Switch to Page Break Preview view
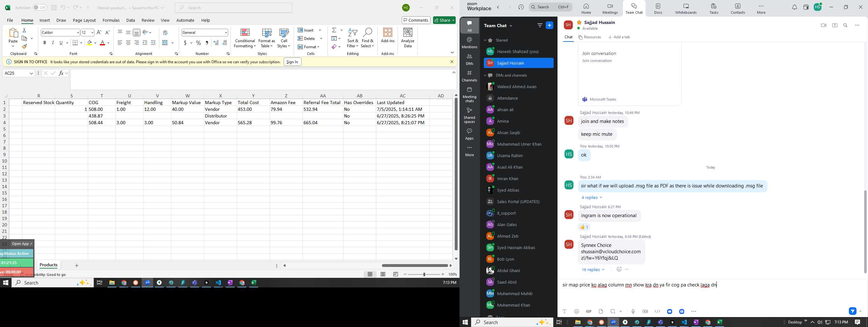The height and width of the screenshot is (327, 868). click(396, 274)
